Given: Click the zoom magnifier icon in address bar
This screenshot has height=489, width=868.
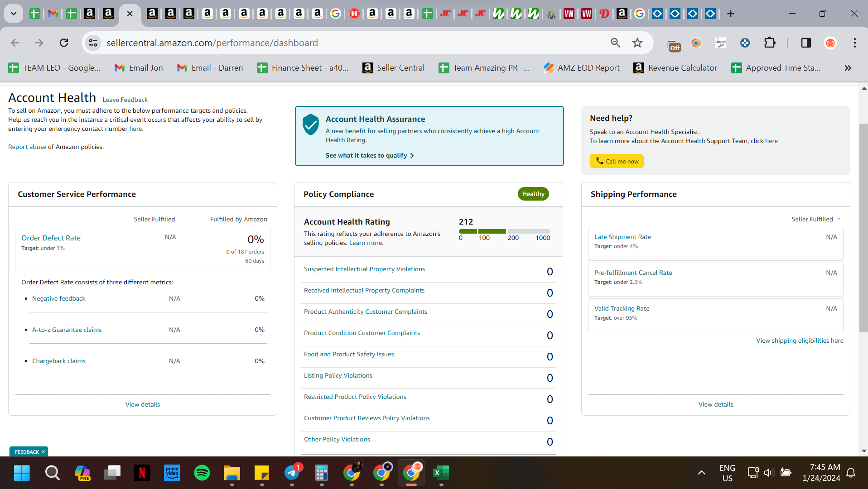Looking at the screenshot, I should point(615,43).
